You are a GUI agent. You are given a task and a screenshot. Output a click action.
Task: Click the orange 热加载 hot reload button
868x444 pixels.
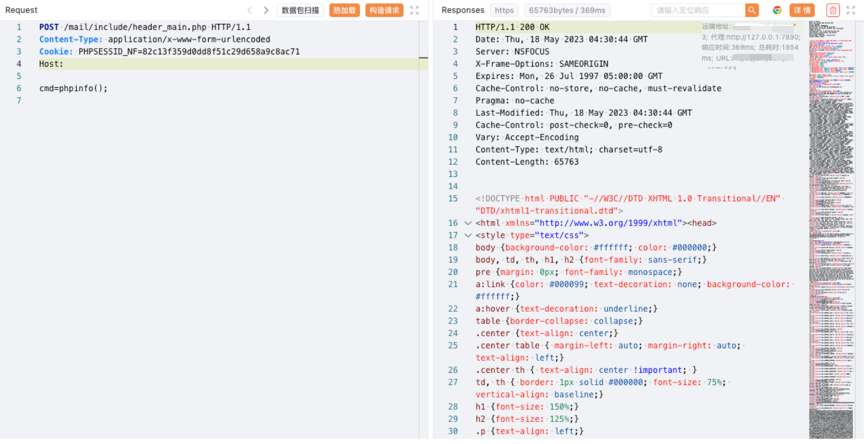pyautogui.click(x=344, y=10)
